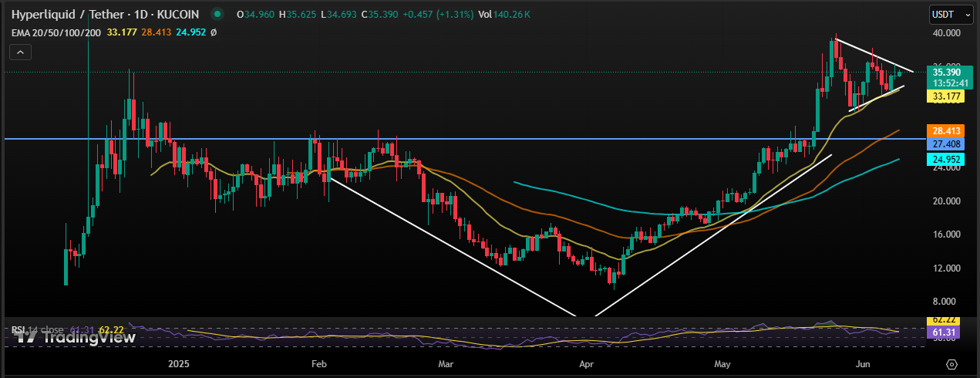Click the yellow RSI 62.22 axis label
The image size is (980, 378).
pos(945,320)
